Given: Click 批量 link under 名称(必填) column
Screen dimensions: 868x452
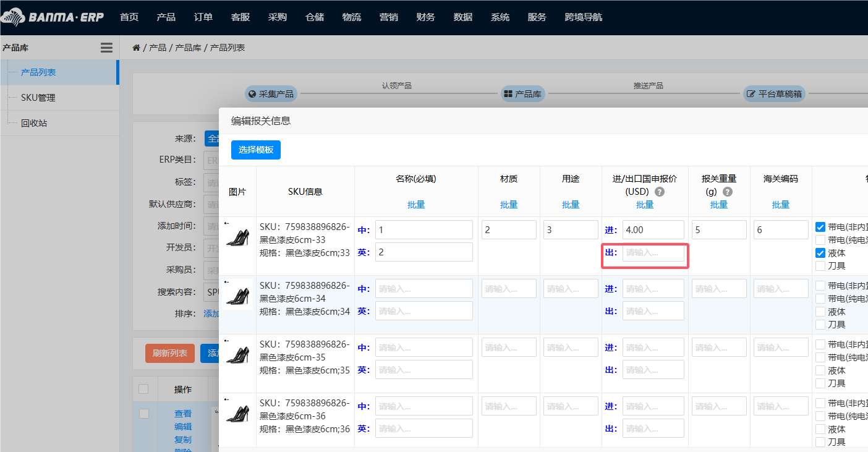Looking at the screenshot, I should point(416,205).
